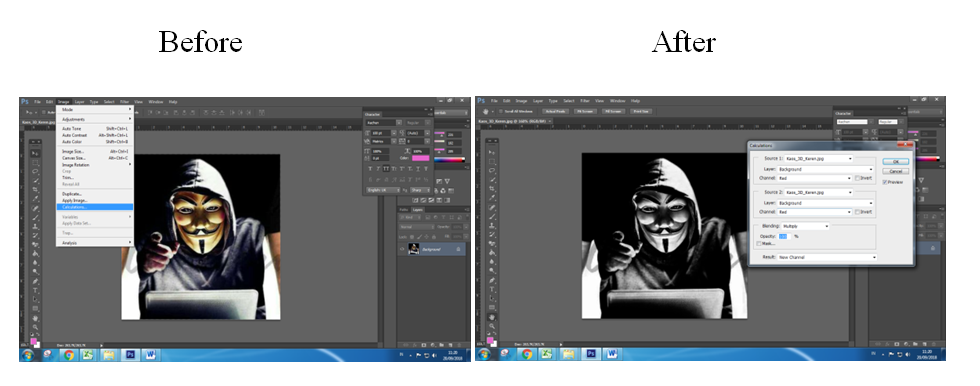The width and height of the screenshot is (980, 386).
Task: Click Print Size button in After options bar
Action: click(641, 111)
